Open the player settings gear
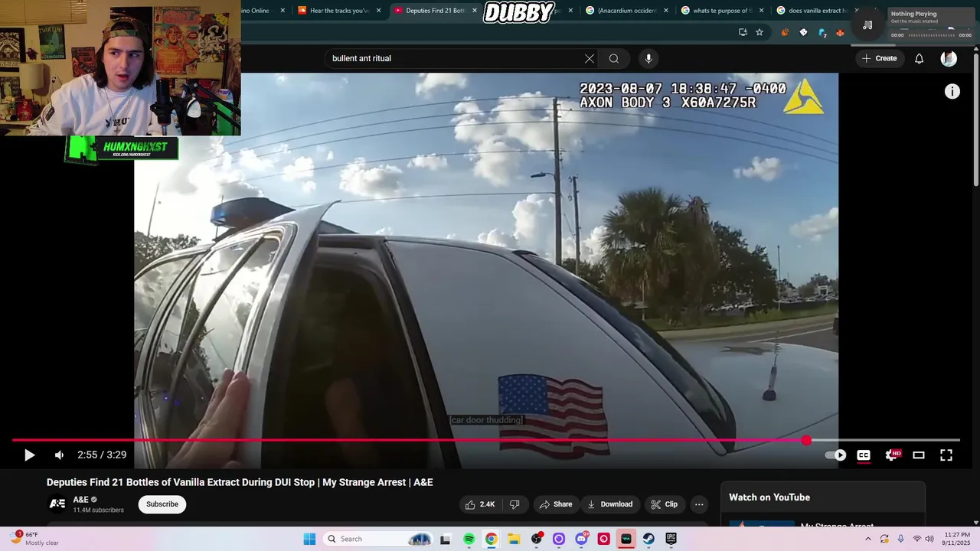This screenshot has height=551, width=980. 892,455
